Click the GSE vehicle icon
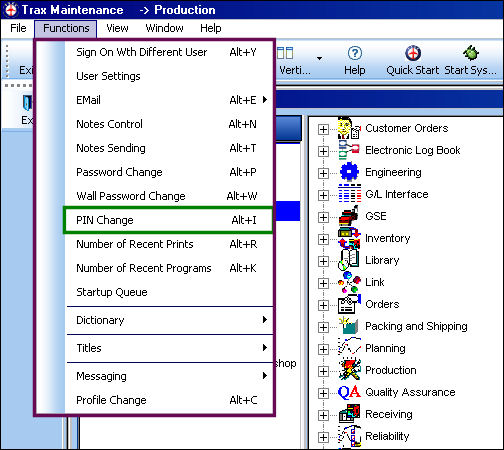 click(349, 216)
